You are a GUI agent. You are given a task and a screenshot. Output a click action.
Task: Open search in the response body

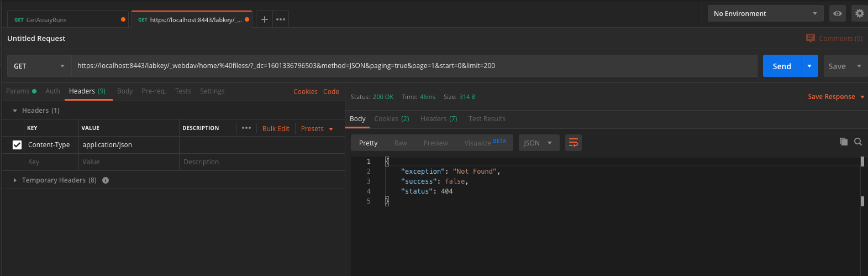pos(858,142)
